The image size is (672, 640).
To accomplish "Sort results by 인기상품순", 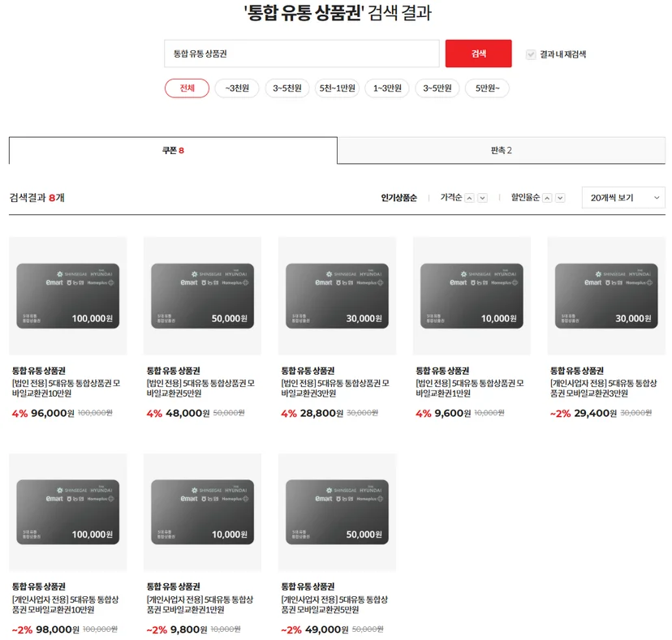I will pyautogui.click(x=398, y=197).
